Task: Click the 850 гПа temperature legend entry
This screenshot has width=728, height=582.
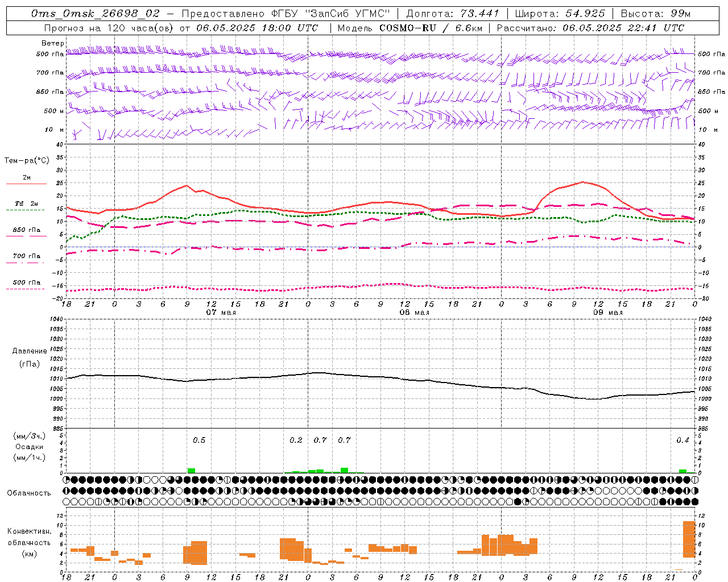Action: (27, 230)
